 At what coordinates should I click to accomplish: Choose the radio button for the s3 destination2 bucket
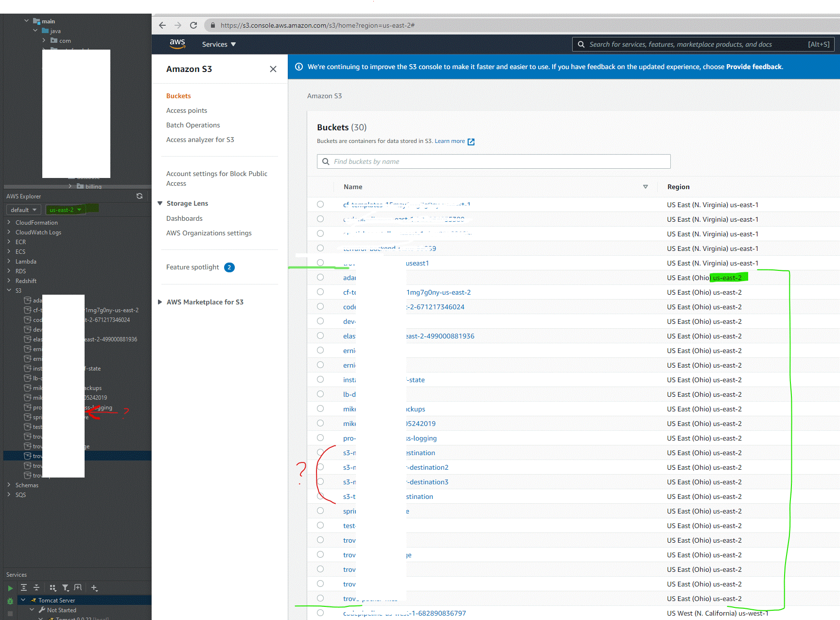pyautogui.click(x=320, y=467)
